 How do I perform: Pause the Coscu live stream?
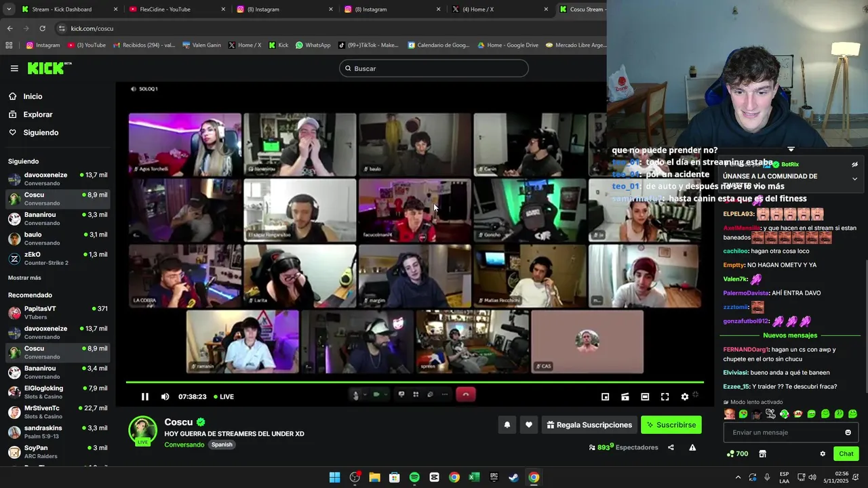coord(144,396)
